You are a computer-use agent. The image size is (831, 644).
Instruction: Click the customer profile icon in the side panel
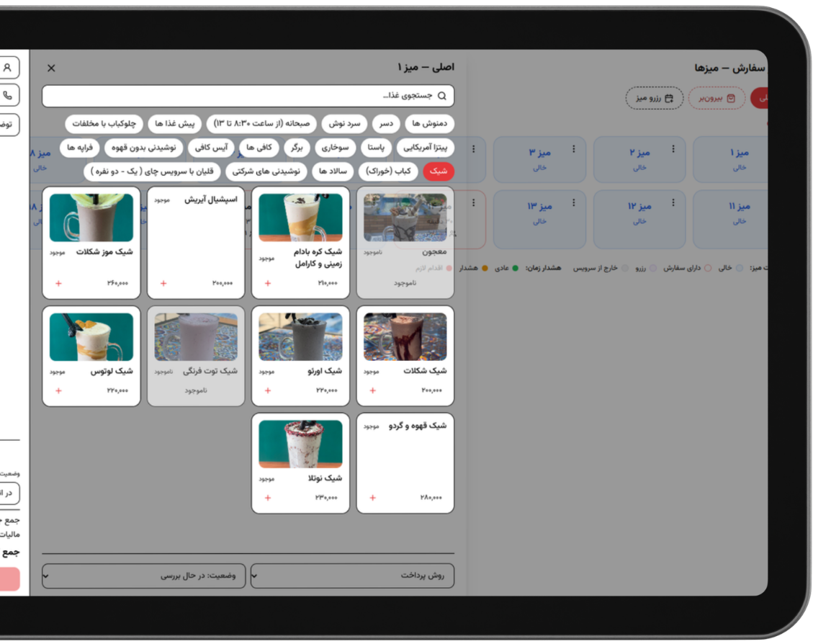click(x=8, y=68)
